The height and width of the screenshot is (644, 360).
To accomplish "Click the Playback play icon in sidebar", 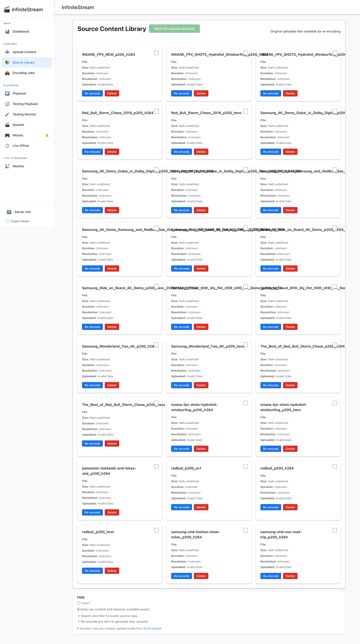I will coord(7,94).
